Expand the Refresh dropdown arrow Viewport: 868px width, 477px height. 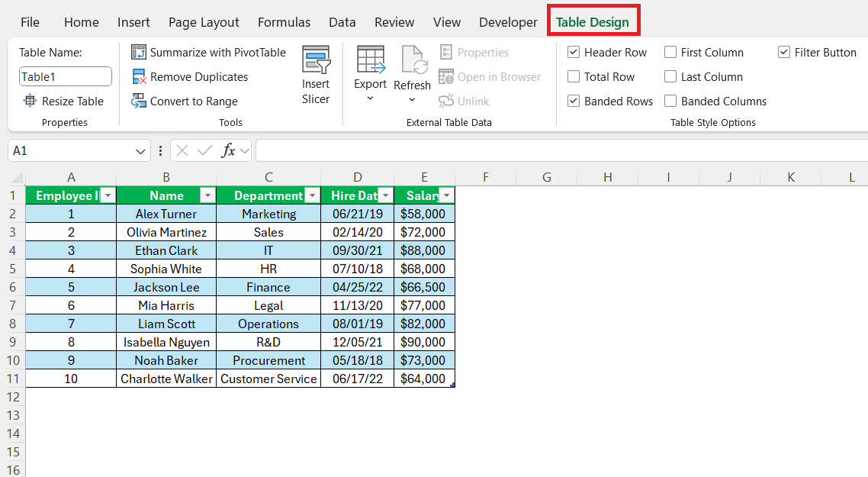point(412,100)
